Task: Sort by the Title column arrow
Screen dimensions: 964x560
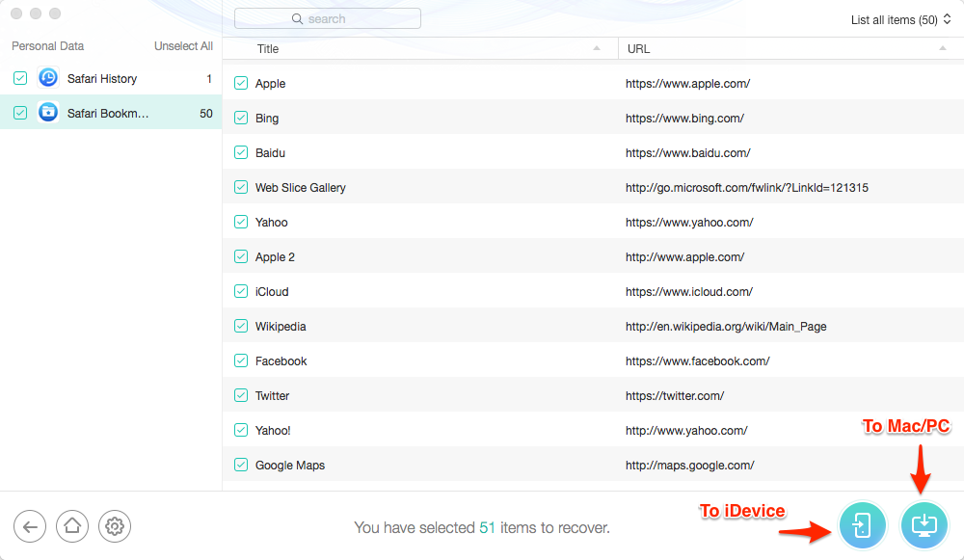Action: 597,48
